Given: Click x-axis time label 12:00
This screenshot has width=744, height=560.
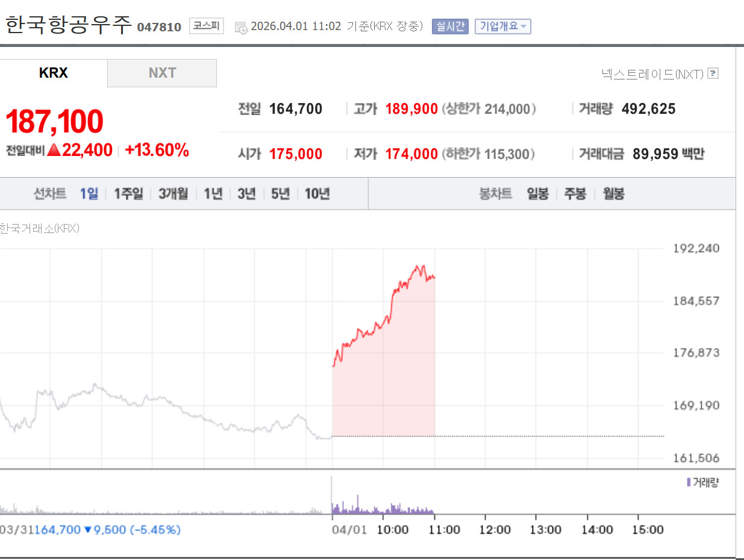Looking at the screenshot, I should point(495,530).
